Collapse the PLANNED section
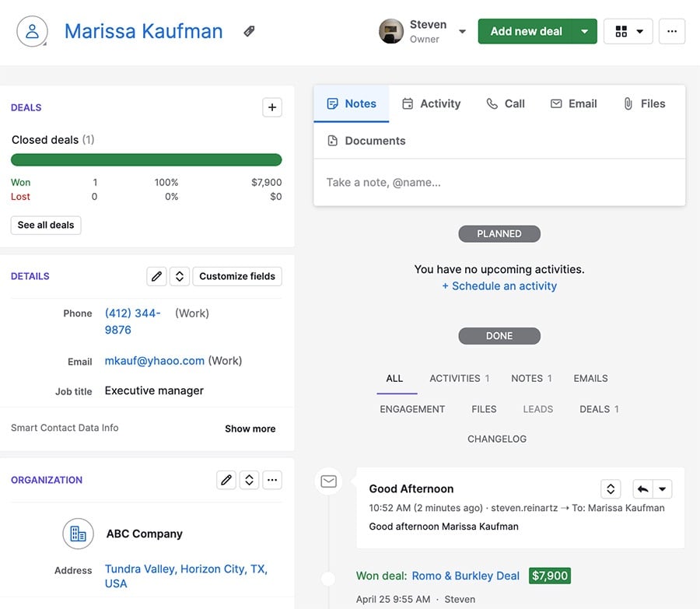Image resolution: width=700 pixels, height=609 pixels. tap(499, 233)
